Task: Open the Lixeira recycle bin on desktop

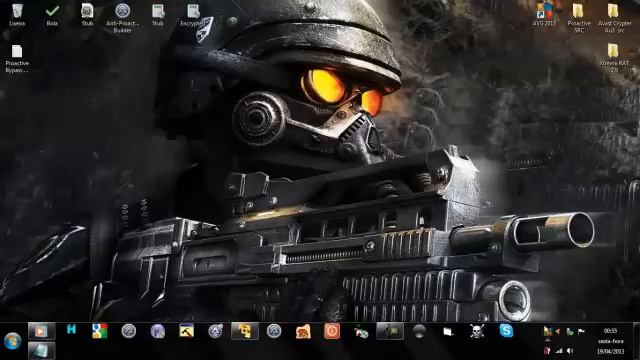Action: pyautogui.click(x=17, y=15)
